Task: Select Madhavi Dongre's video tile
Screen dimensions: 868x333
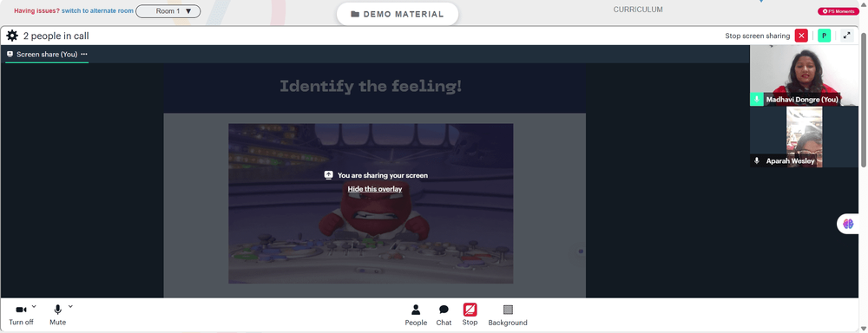Action: (x=804, y=75)
